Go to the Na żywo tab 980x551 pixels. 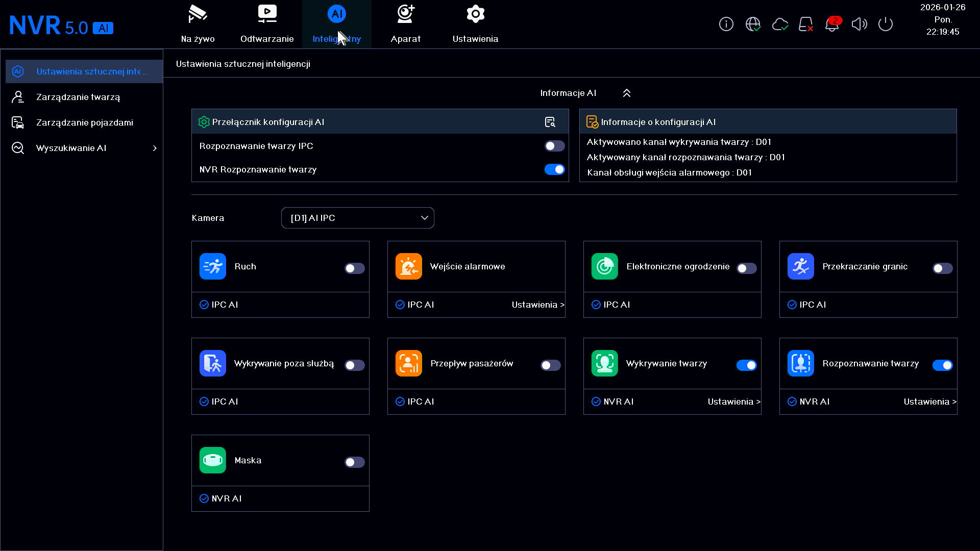click(198, 24)
